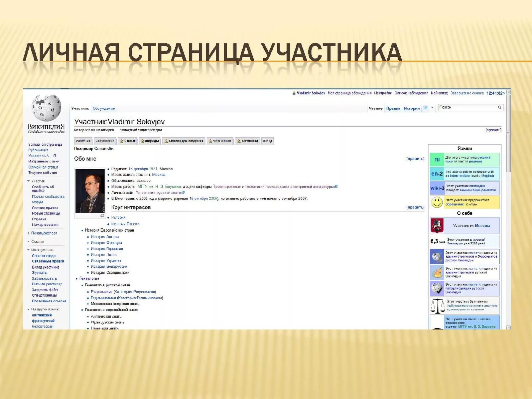The width and height of the screenshot is (532, 399).
Task: Click the yellow smiley face userbox icon
Action: (437, 202)
